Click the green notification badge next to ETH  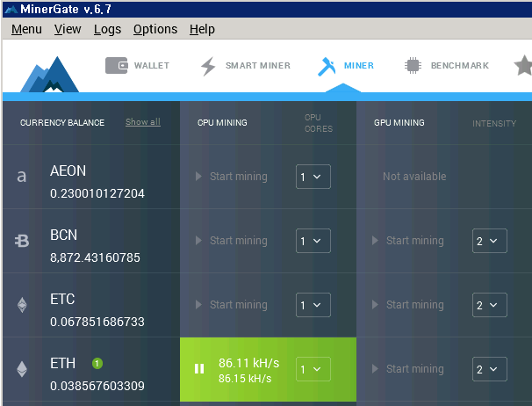pyautogui.click(x=97, y=364)
